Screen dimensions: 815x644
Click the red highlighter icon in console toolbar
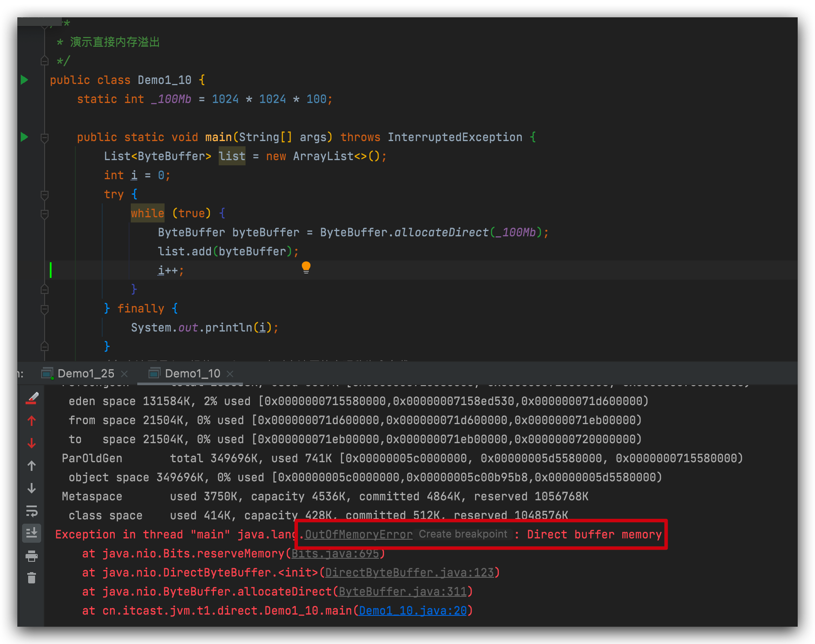[x=32, y=398]
